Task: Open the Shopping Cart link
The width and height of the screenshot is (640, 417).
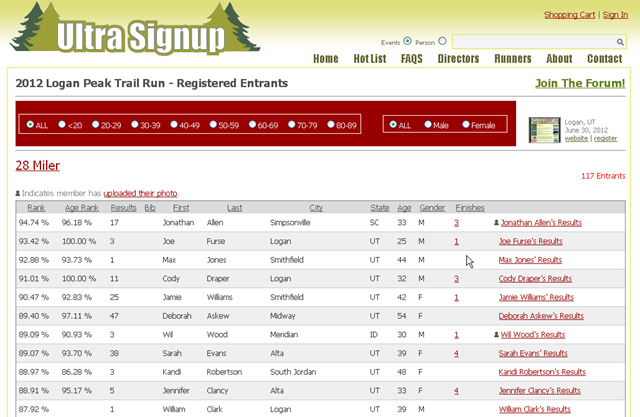Action: [569, 15]
